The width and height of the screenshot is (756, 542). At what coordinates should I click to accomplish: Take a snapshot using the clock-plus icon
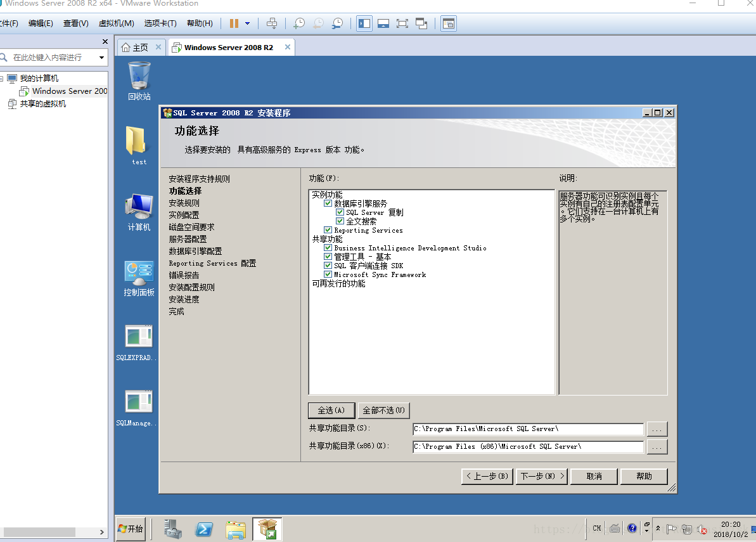299,23
